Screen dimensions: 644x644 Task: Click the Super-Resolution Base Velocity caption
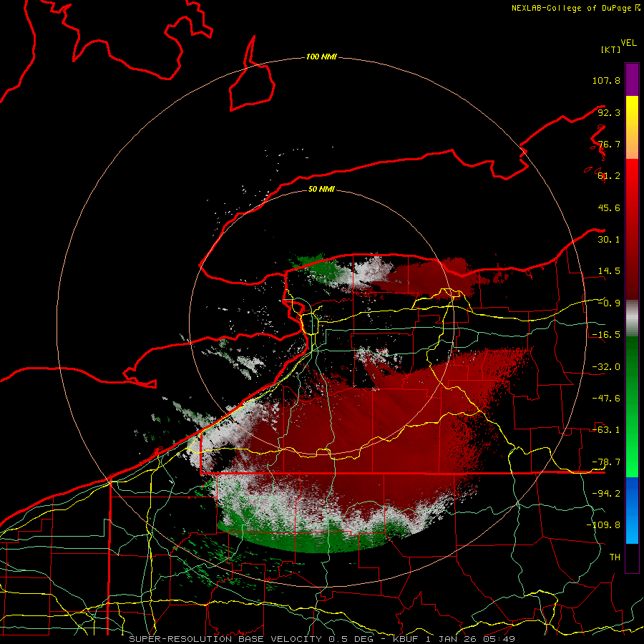pyautogui.click(x=322, y=639)
